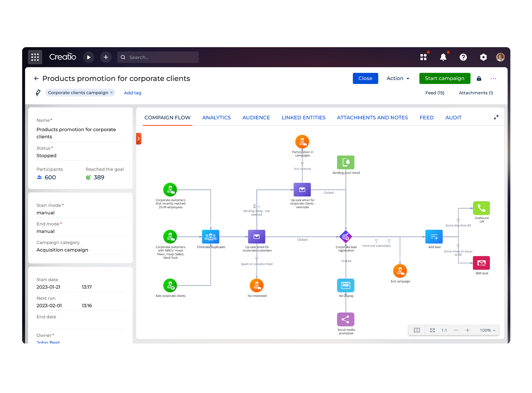Open the 100% zoom level dropdown

click(x=487, y=330)
